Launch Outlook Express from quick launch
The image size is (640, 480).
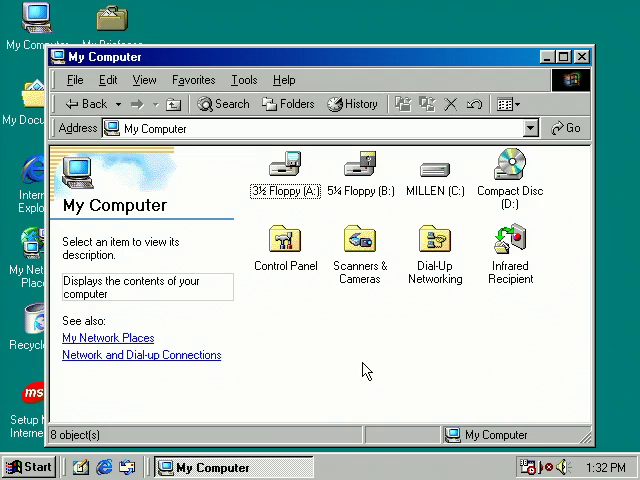[127, 467]
